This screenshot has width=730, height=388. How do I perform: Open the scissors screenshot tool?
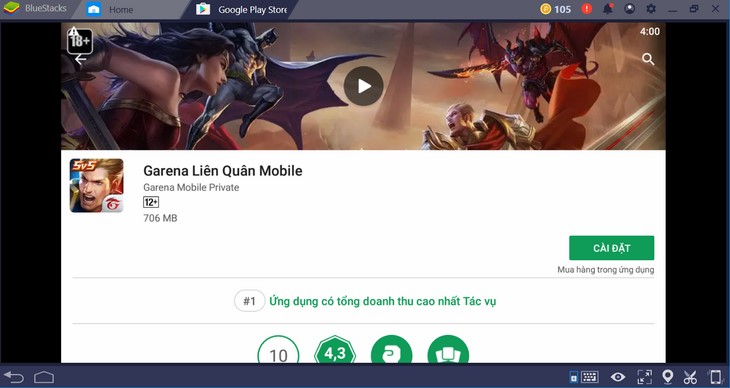tap(690, 377)
